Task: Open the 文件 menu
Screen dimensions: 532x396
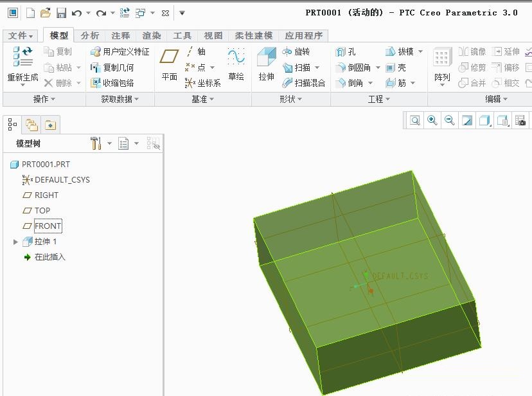Action: click(x=21, y=35)
